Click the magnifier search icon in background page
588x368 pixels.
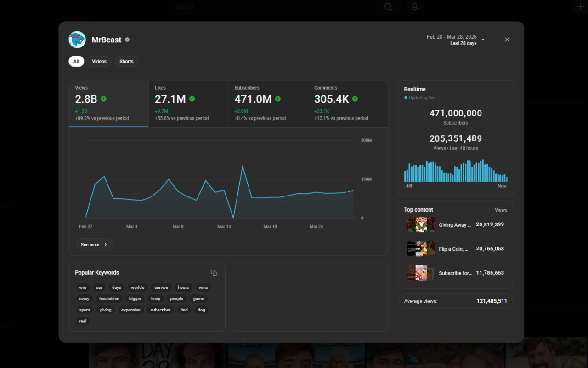coord(389,7)
